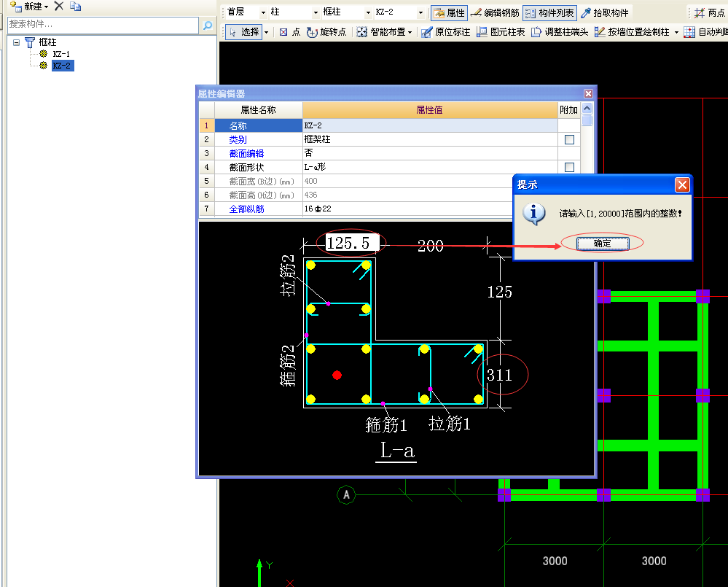Image resolution: width=728 pixels, height=587 pixels.
Task: Click the 框柱 funnel icon in tree
Action: [30, 42]
